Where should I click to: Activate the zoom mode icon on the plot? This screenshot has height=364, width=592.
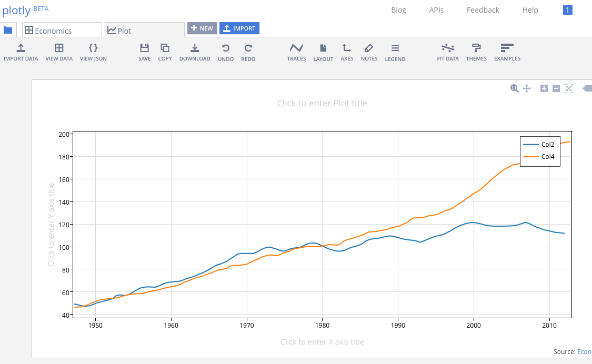[x=514, y=88]
